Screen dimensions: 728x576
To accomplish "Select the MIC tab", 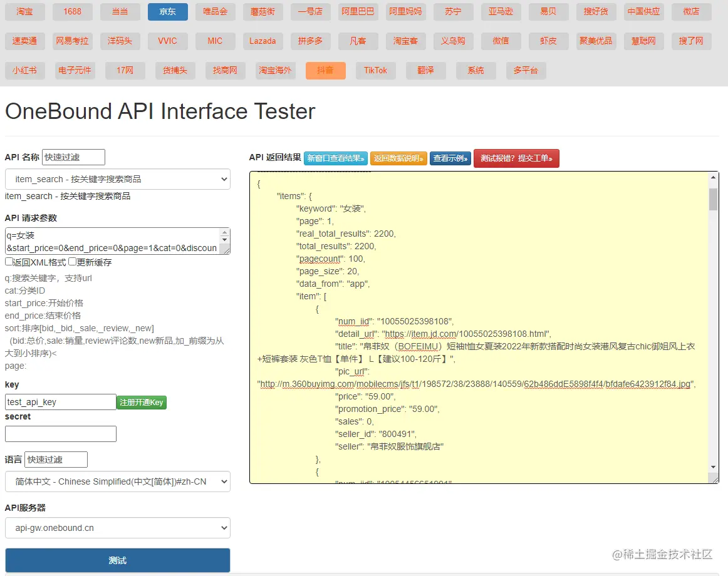I will pyautogui.click(x=215, y=41).
